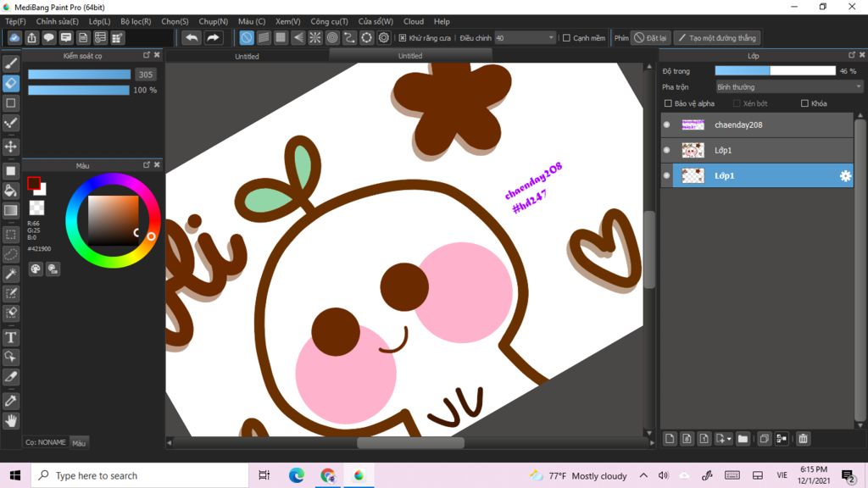Image resolution: width=868 pixels, height=488 pixels.
Task: Enable the radial snap guide
Action: click(x=315, y=37)
